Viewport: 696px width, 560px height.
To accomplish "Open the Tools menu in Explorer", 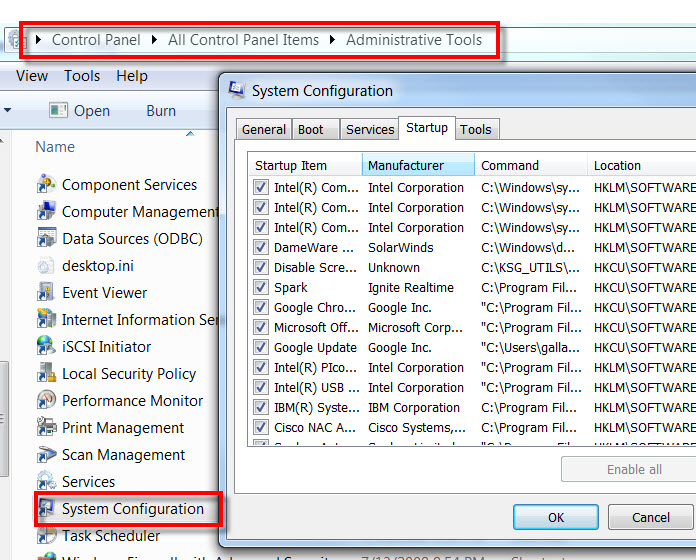I will tap(82, 76).
